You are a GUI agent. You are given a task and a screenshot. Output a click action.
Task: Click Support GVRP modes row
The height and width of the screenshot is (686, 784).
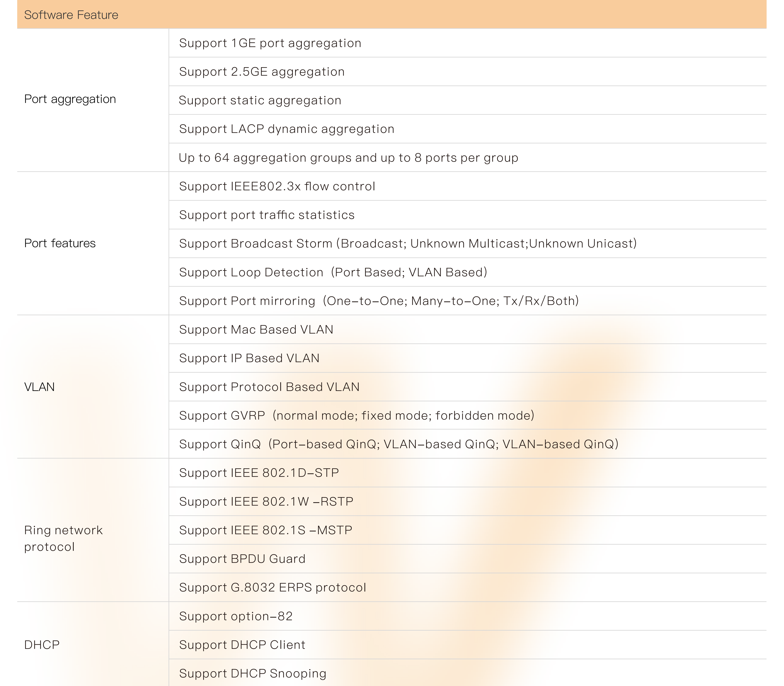coord(356,415)
